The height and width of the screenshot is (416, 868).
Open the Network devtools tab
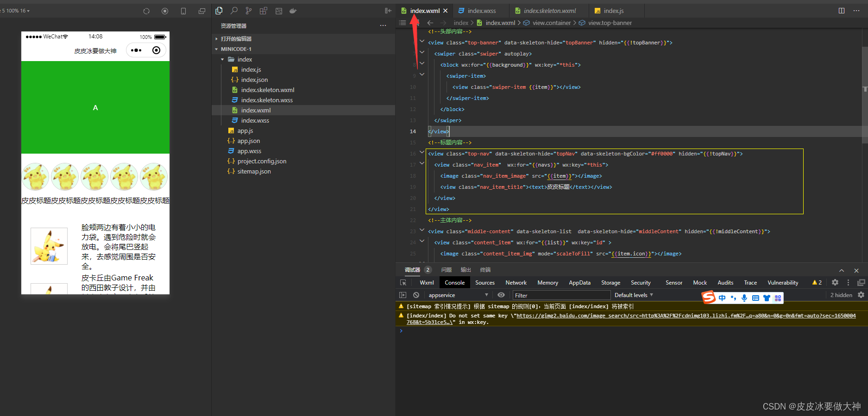coord(516,282)
